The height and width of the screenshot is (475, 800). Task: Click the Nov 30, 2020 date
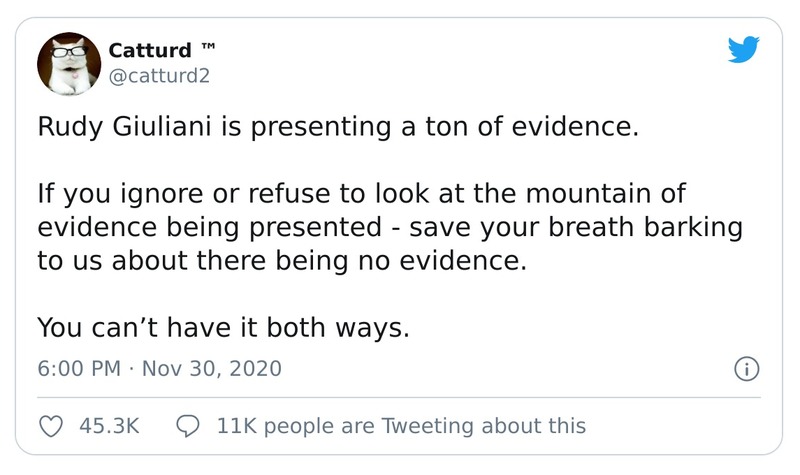212,368
